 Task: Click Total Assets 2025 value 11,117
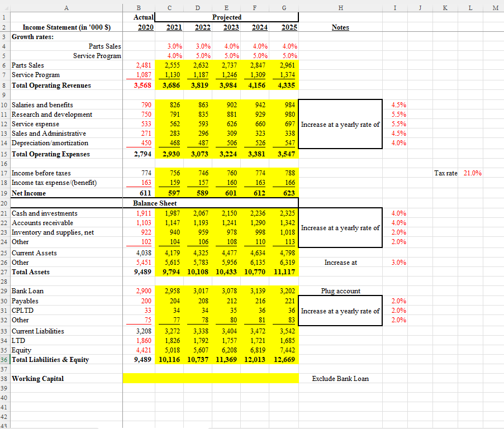[284, 272]
